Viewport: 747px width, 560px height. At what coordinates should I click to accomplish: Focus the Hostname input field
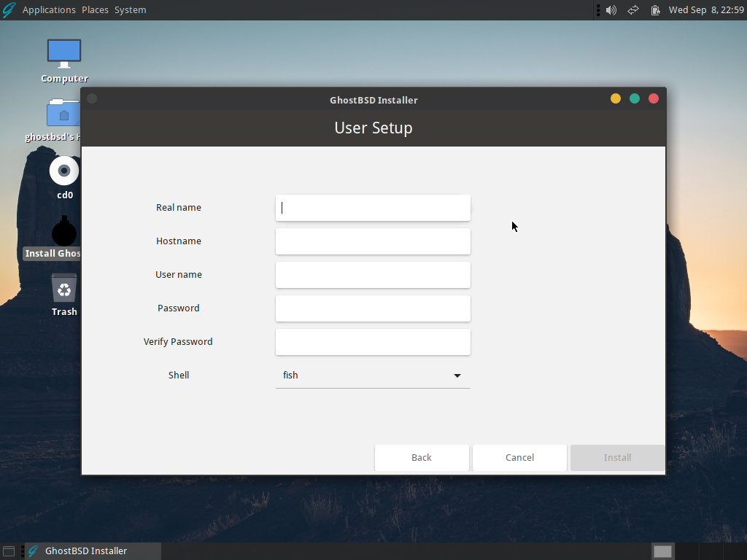(373, 241)
